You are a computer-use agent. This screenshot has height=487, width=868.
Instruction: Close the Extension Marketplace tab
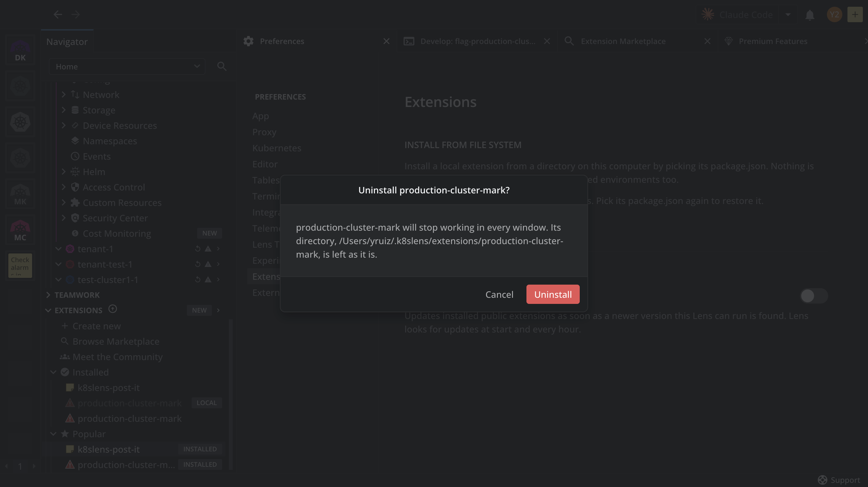(x=707, y=41)
